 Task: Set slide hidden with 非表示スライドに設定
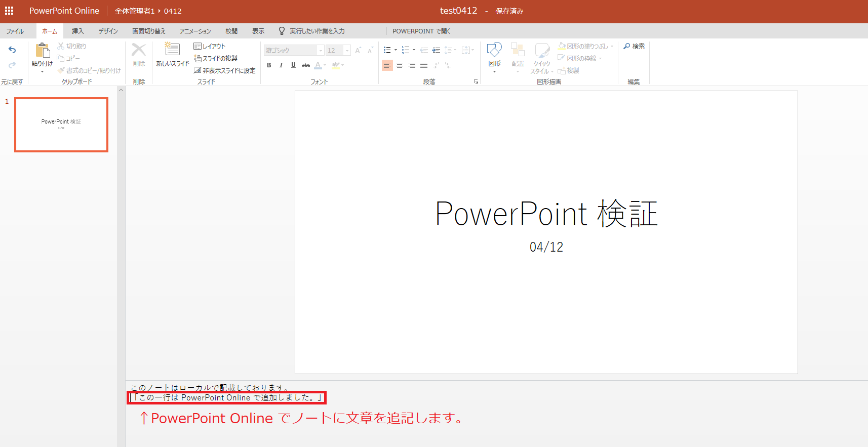[x=225, y=70]
